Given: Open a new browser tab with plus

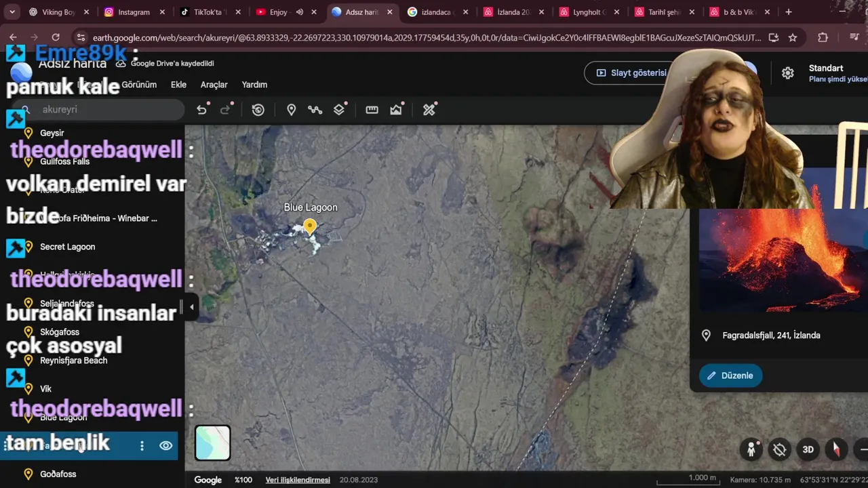Looking at the screenshot, I should click(x=788, y=12).
